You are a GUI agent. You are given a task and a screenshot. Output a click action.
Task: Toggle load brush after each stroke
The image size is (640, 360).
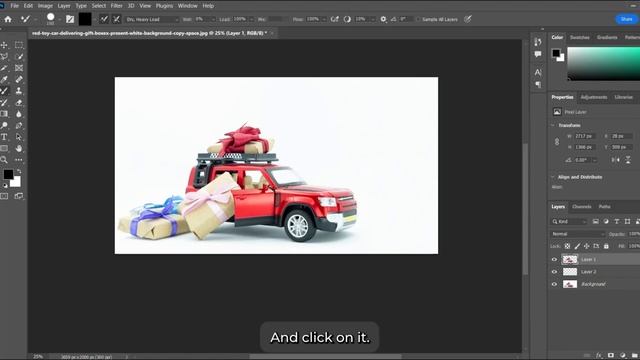[104, 19]
